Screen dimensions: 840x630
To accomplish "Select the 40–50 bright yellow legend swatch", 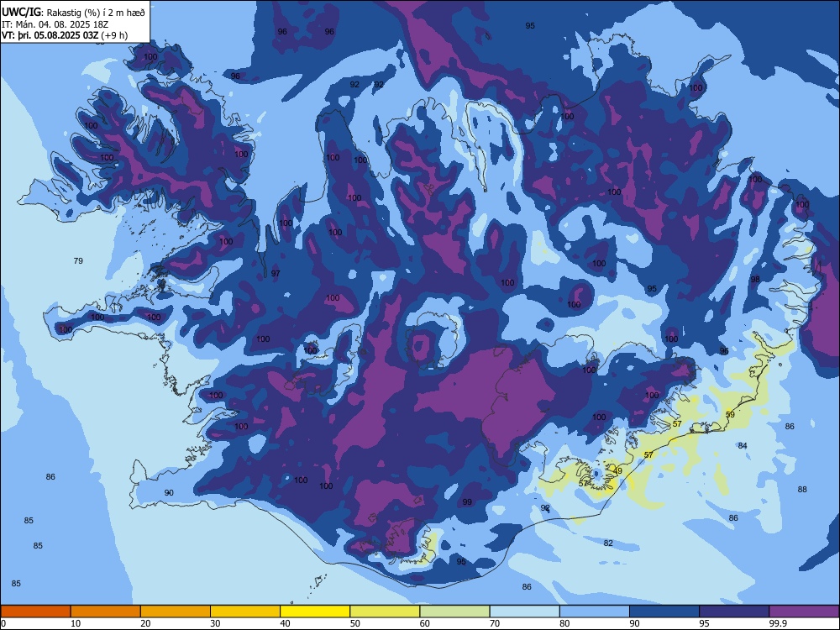I will (315, 612).
